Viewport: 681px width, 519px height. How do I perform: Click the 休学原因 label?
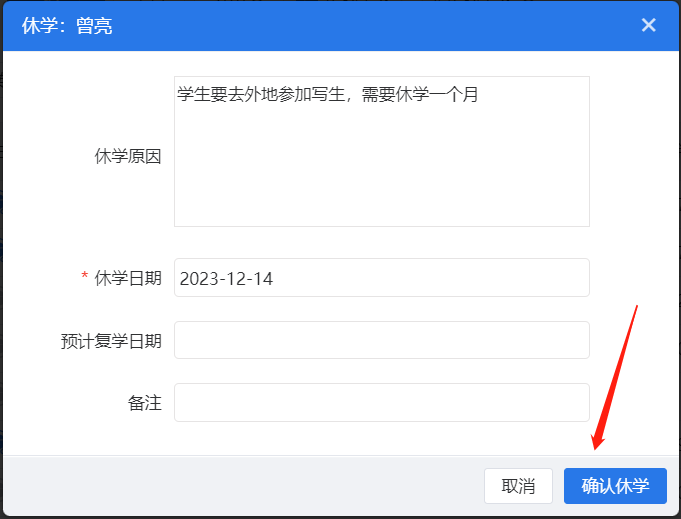click(128, 156)
